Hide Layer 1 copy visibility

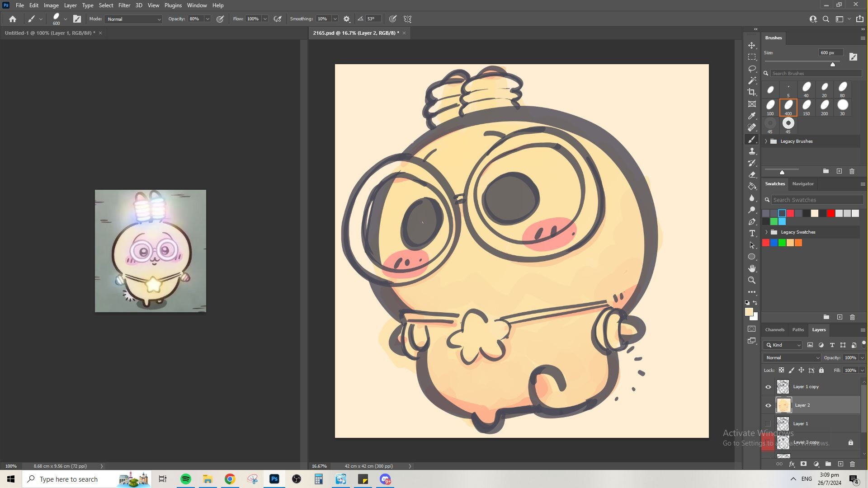(x=768, y=387)
